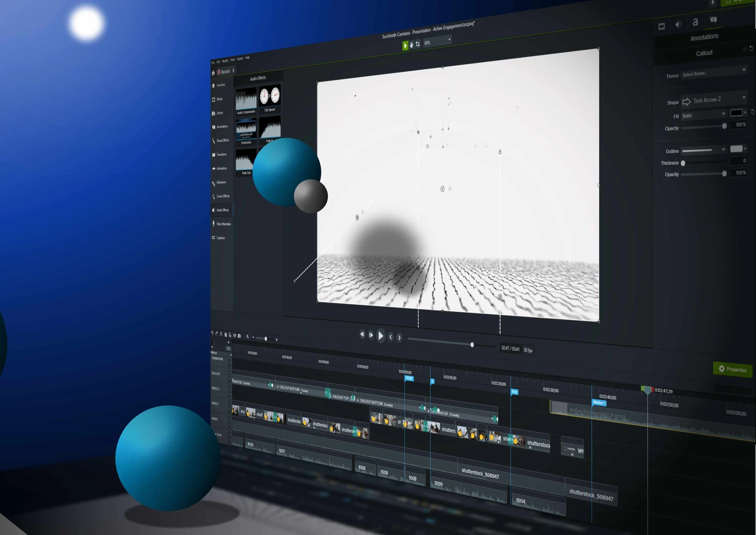756x535 pixels.
Task: Click the timeline zoom magnifier icon
Action: tap(248, 336)
